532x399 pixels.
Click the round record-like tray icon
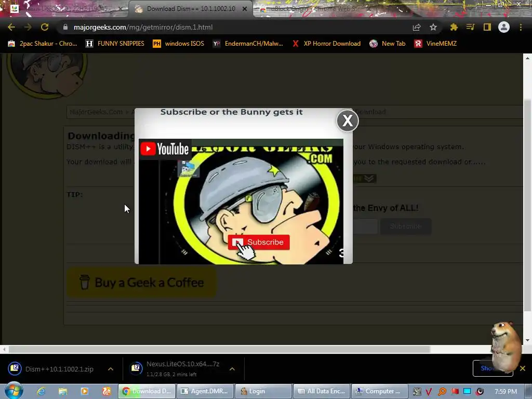pyautogui.click(x=480, y=392)
